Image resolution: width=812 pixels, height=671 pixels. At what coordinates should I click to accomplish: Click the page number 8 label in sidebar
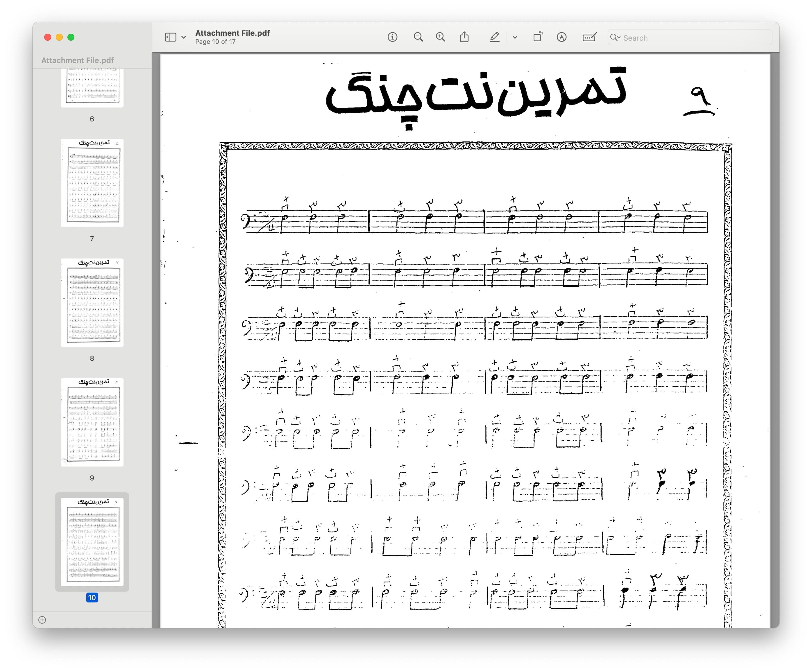[92, 358]
